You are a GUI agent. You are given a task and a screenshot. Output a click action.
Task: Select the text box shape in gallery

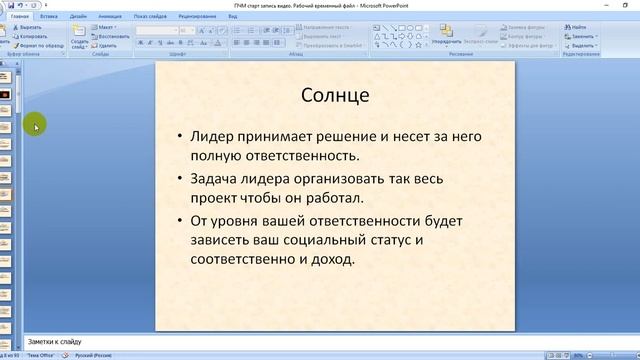[376, 28]
